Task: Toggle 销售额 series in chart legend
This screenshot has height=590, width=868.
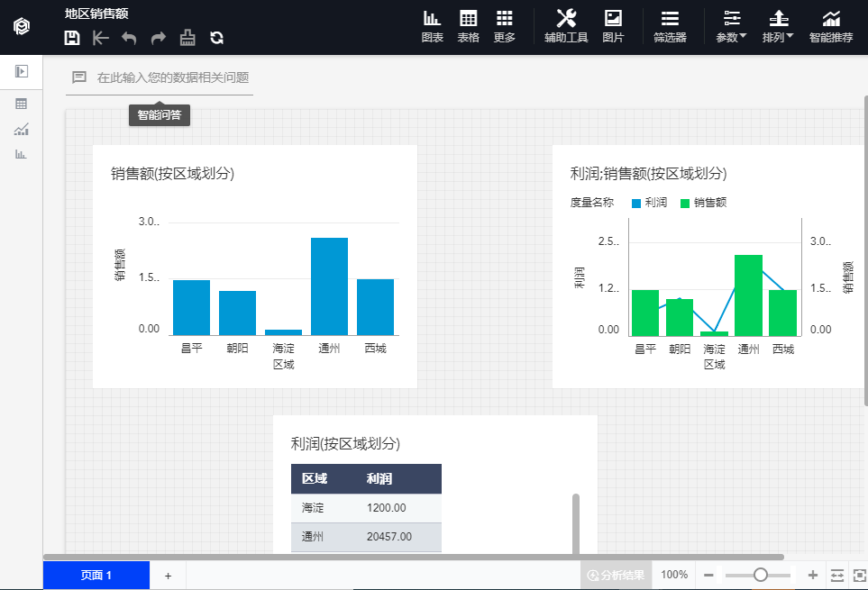Action: (702, 203)
